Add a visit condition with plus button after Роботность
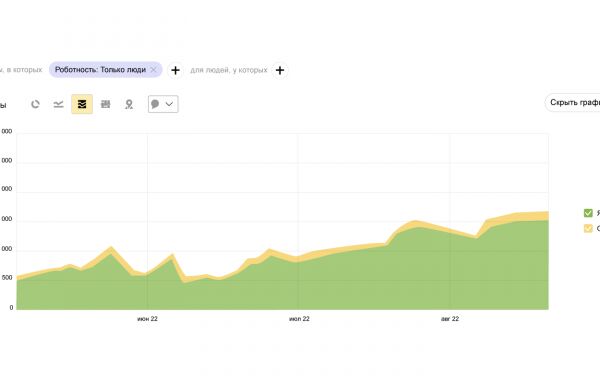The image size is (600, 384). pyautogui.click(x=175, y=70)
